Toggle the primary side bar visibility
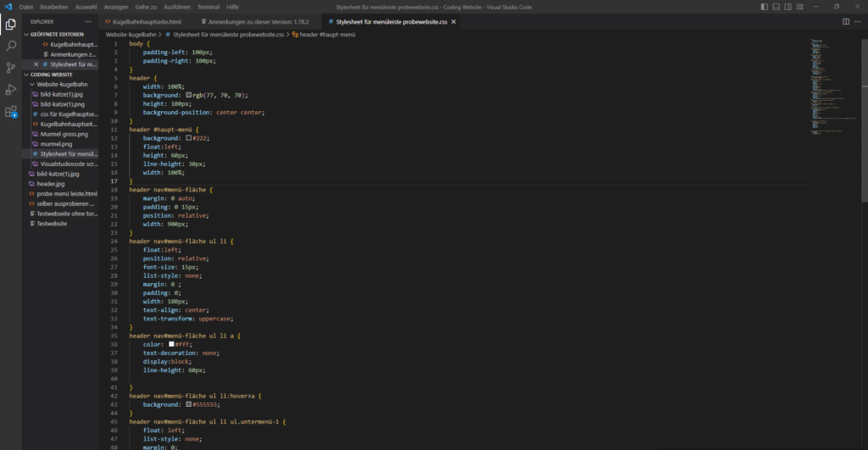Viewport: 868px width, 450px height. (765, 7)
